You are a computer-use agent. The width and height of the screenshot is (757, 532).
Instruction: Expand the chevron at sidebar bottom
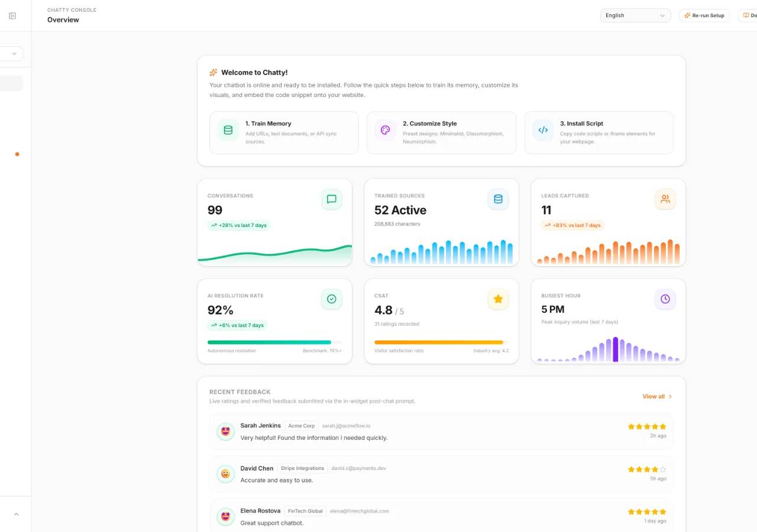[x=16, y=514]
